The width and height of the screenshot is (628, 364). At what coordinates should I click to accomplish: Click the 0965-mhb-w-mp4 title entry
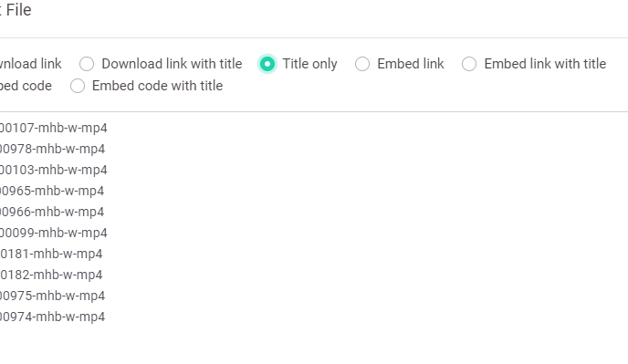coord(52,191)
